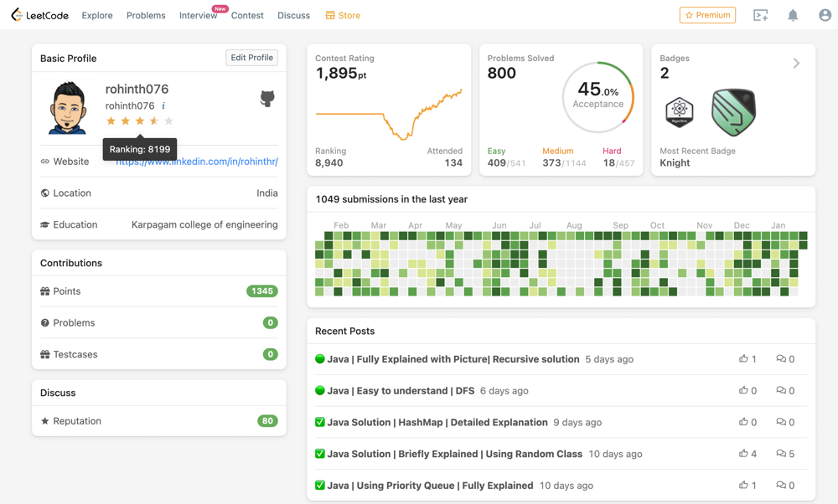Open Java Solution HashMap Detailed Explanation post
Image resolution: width=838 pixels, height=504 pixels.
tap(437, 422)
